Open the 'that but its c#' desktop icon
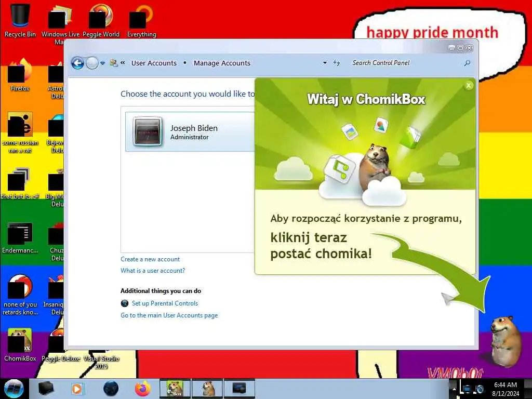Image resolution: width=532 pixels, height=399 pixels. [20, 183]
